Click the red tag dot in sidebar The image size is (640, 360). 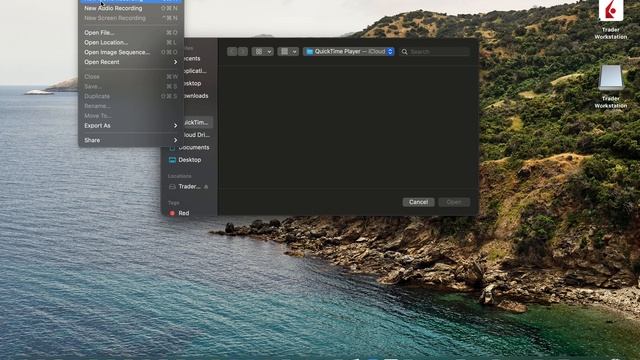172,213
